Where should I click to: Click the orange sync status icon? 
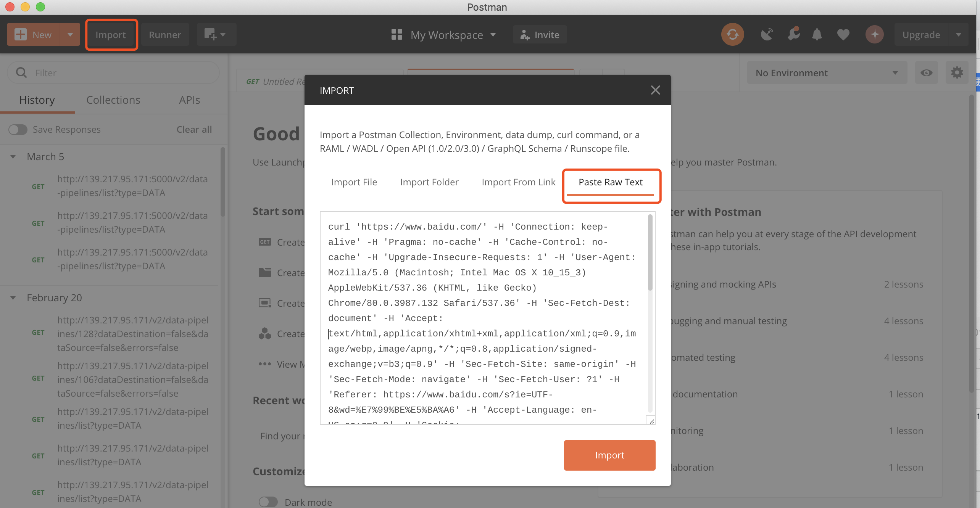(732, 34)
